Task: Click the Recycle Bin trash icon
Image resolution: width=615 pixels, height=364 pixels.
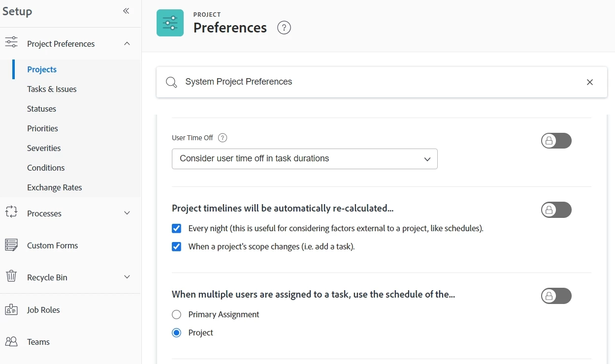Action: pyautogui.click(x=11, y=276)
